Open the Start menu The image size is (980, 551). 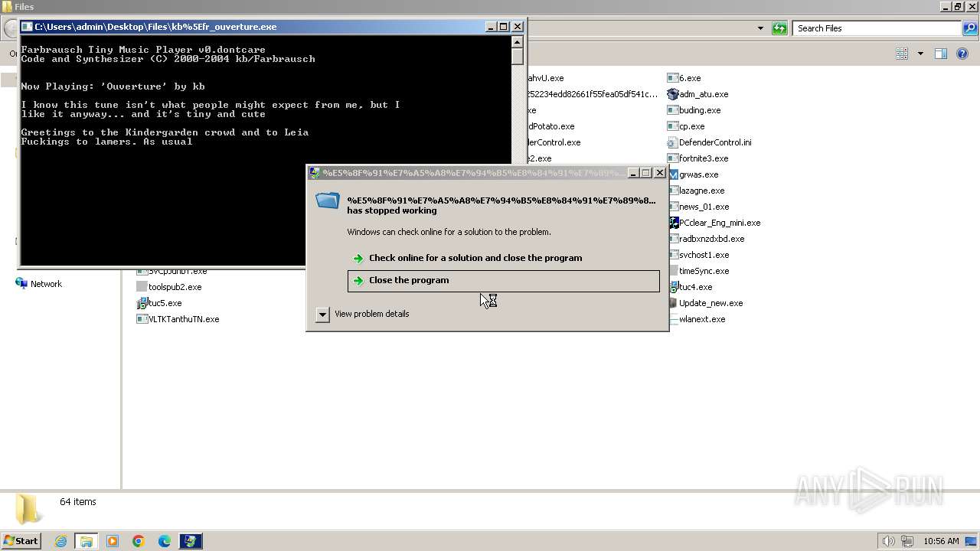(x=21, y=541)
